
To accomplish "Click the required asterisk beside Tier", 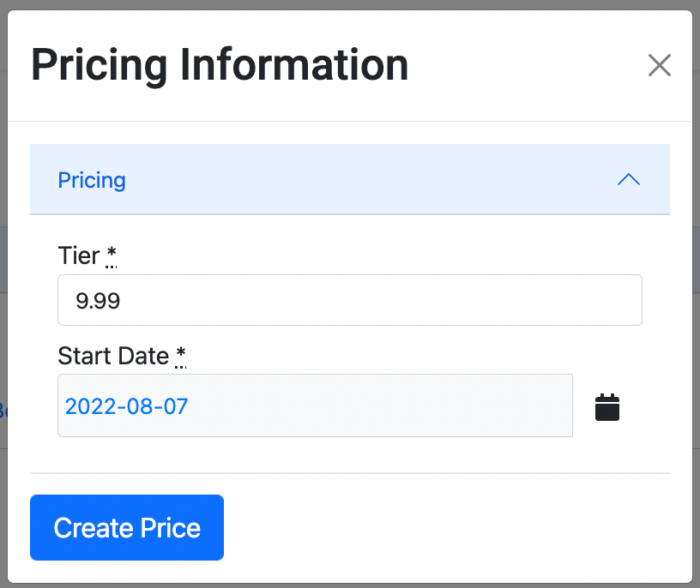I will tap(112, 255).
